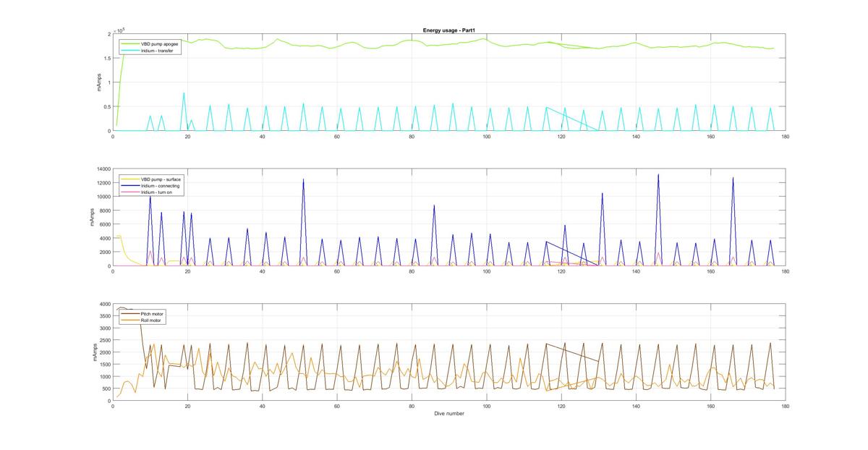Click the "1500" y-axis tick label
Image resolution: width=868 pixels, height=450 pixels.
[105, 365]
